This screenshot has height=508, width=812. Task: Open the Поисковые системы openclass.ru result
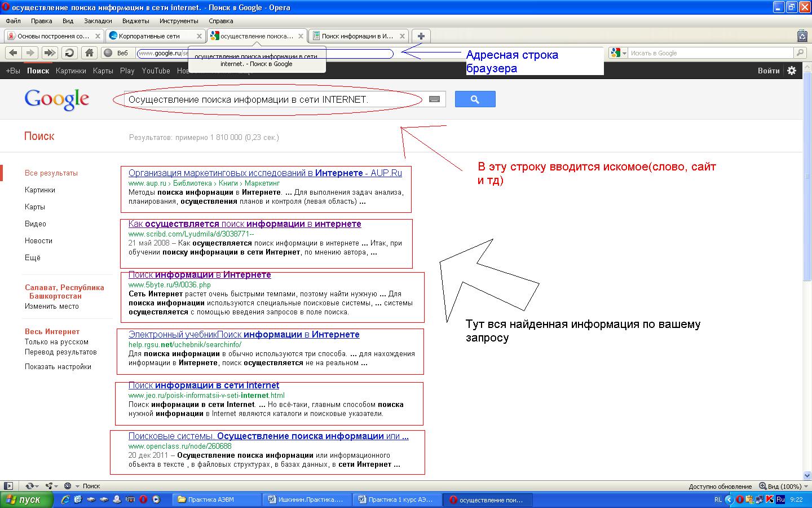point(268,436)
